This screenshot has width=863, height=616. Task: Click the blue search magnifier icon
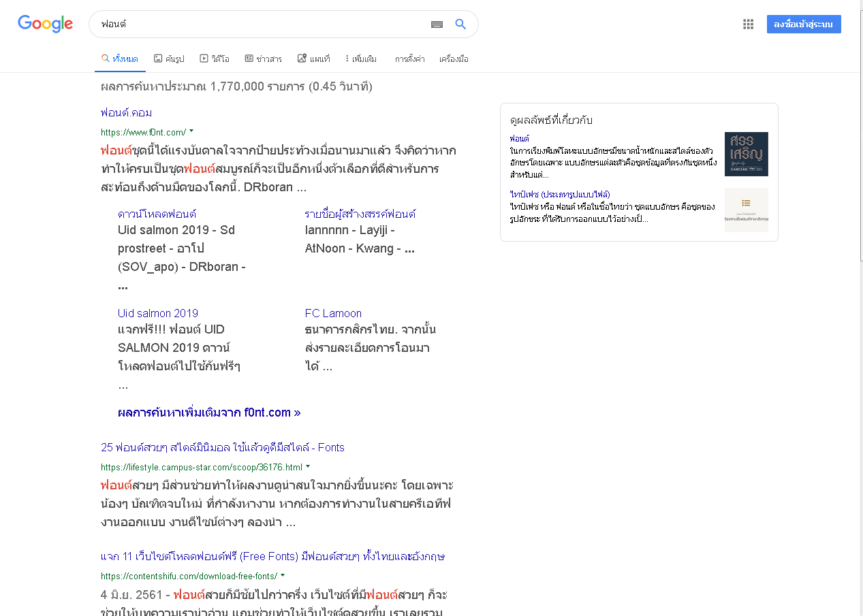(x=461, y=25)
